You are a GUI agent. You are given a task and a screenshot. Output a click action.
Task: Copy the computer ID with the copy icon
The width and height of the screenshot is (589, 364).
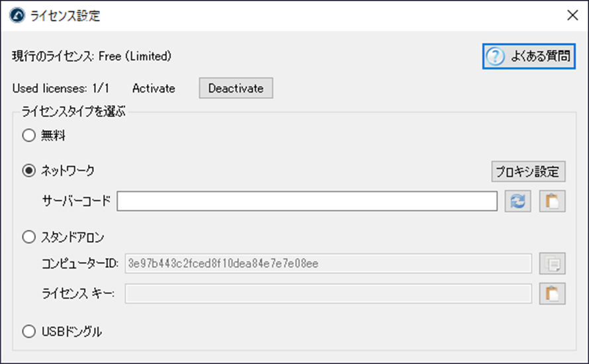(x=552, y=264)
